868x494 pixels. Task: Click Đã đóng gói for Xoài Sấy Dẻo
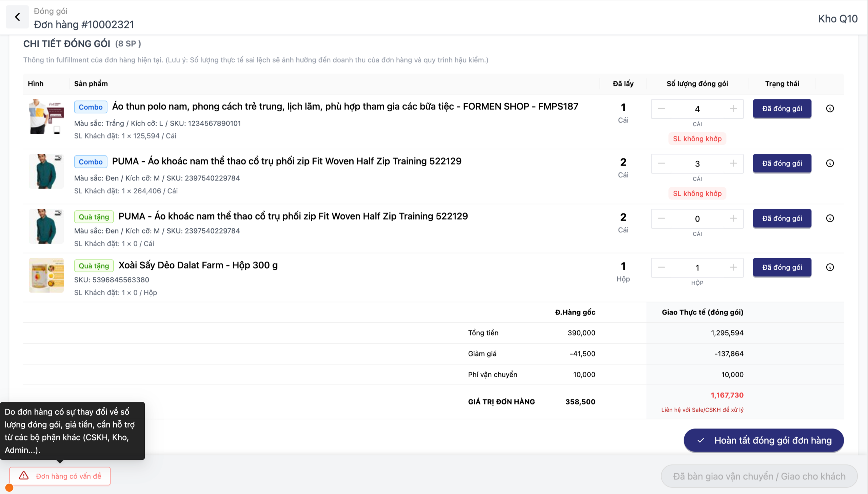pos(782,267)
